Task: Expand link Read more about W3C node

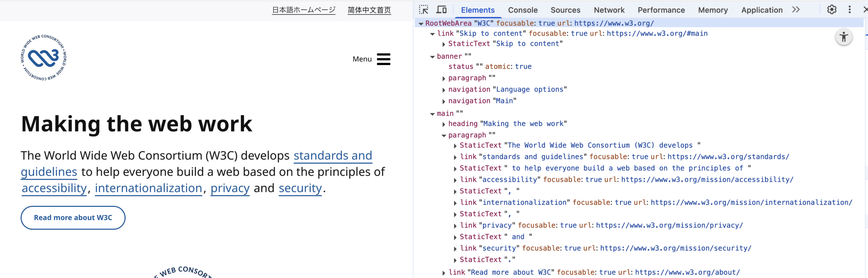Action: (444, 273)
